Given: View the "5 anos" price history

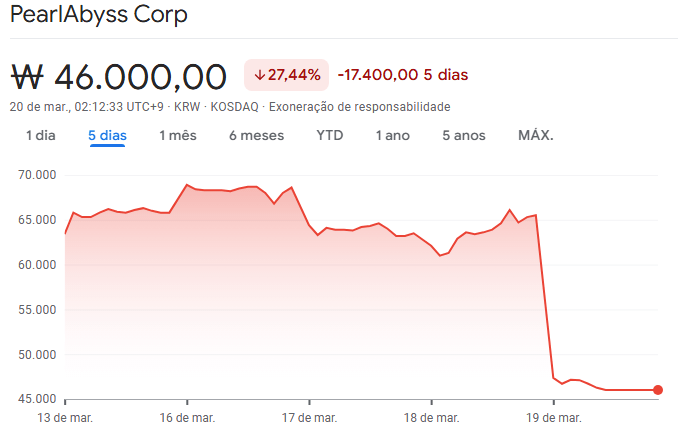Looking at the screenshot, I should pyautogui.click(x=464, y=135).
